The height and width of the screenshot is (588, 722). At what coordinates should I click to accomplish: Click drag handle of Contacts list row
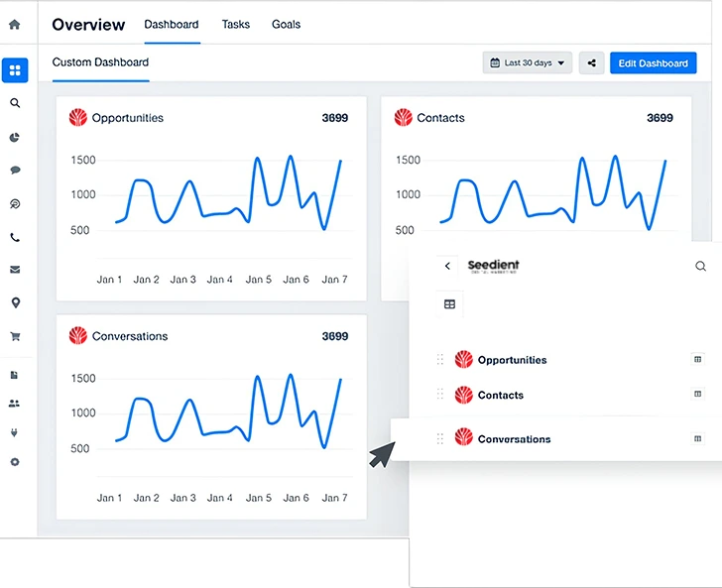(x=439, y=395)
